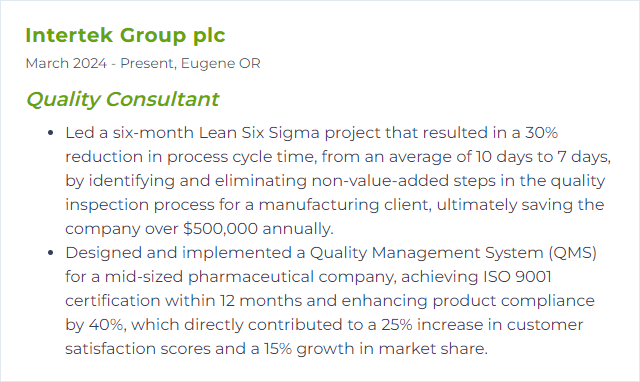
Task: Click the first bullet point marker
Action: pos(51,133)
